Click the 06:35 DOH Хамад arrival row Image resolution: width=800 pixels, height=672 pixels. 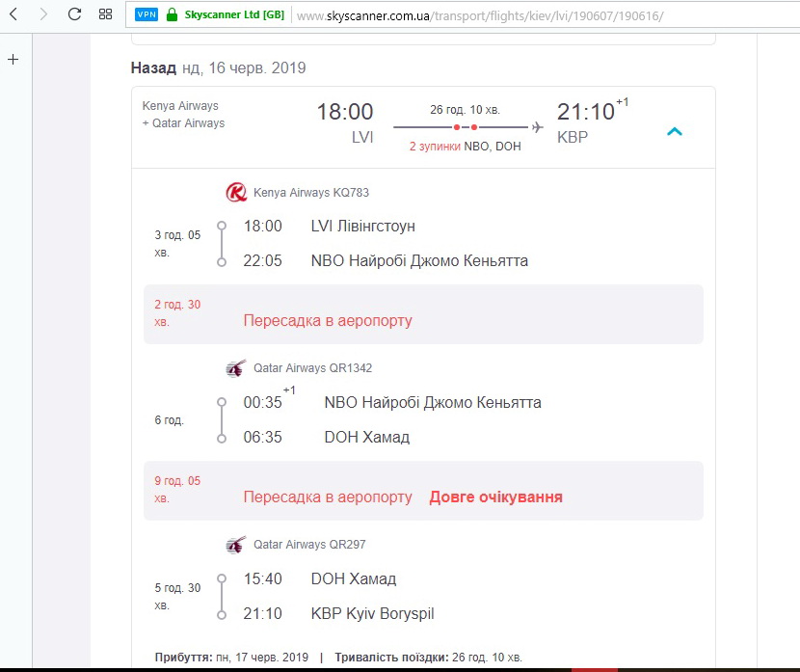click(x=327, y=438)
